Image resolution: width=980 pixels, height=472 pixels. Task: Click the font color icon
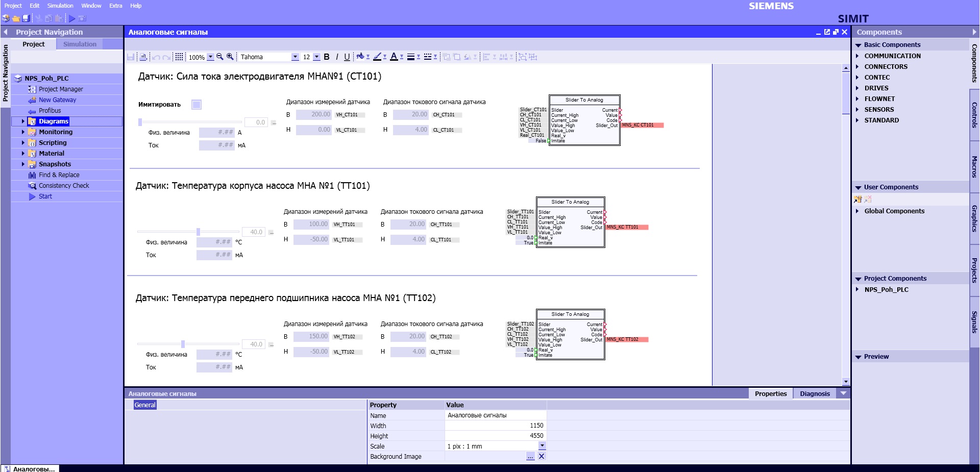(x=394, y=57)
